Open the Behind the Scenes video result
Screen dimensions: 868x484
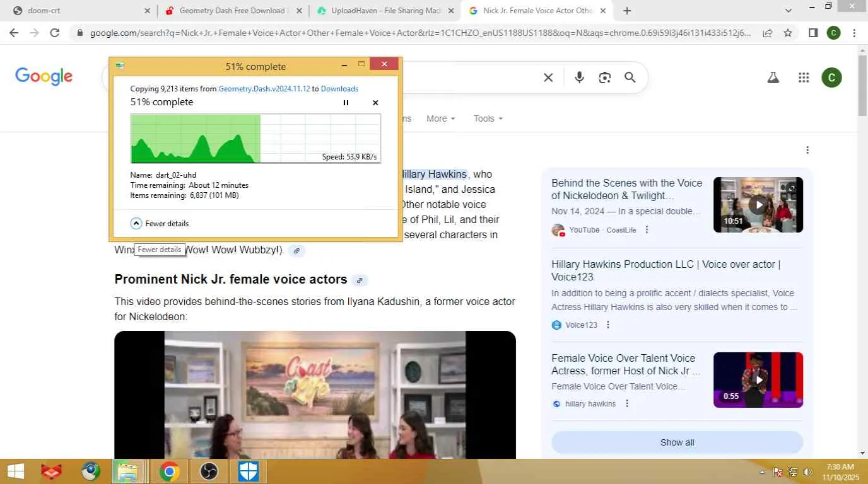coord(626,189)
